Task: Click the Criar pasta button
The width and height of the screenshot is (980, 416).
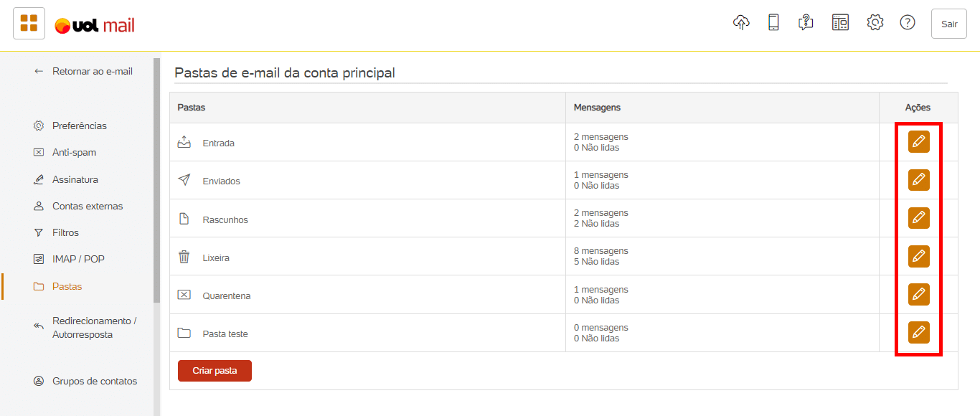Action: pos(215,371)
